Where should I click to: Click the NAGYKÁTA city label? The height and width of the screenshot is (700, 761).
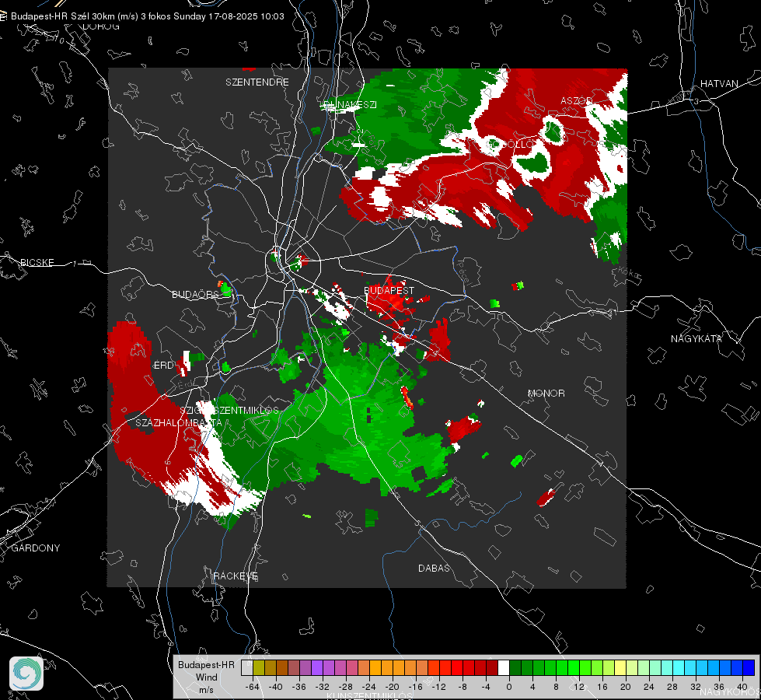tap(696, 339)
